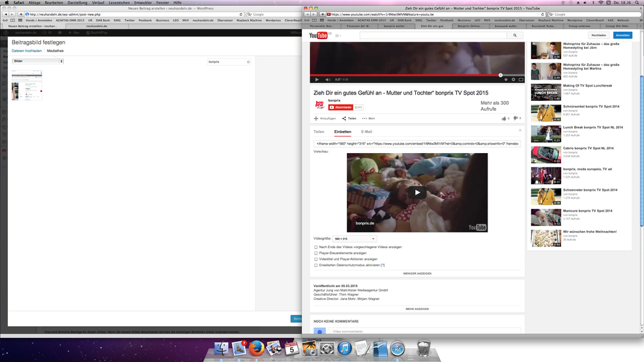Image resolution: width=644 pixels, height=362 pixels.
Task: Select the Einbetten tab
Action: pyautogui.click(x=343, y=132)
